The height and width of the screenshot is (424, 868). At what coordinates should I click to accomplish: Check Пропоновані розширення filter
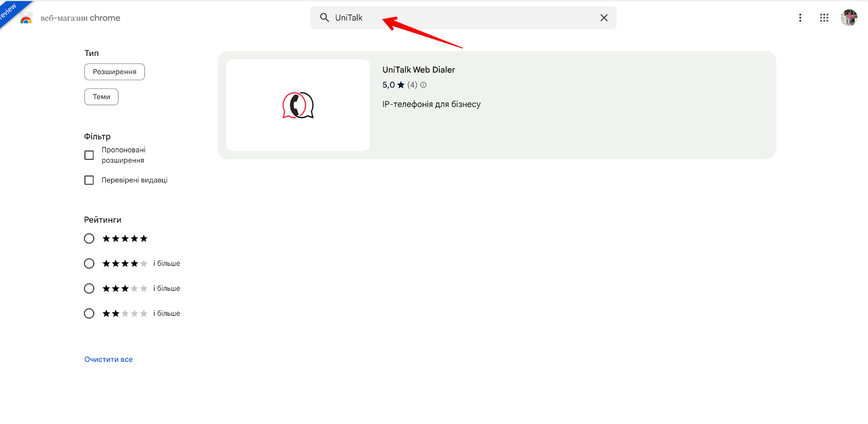89,155
